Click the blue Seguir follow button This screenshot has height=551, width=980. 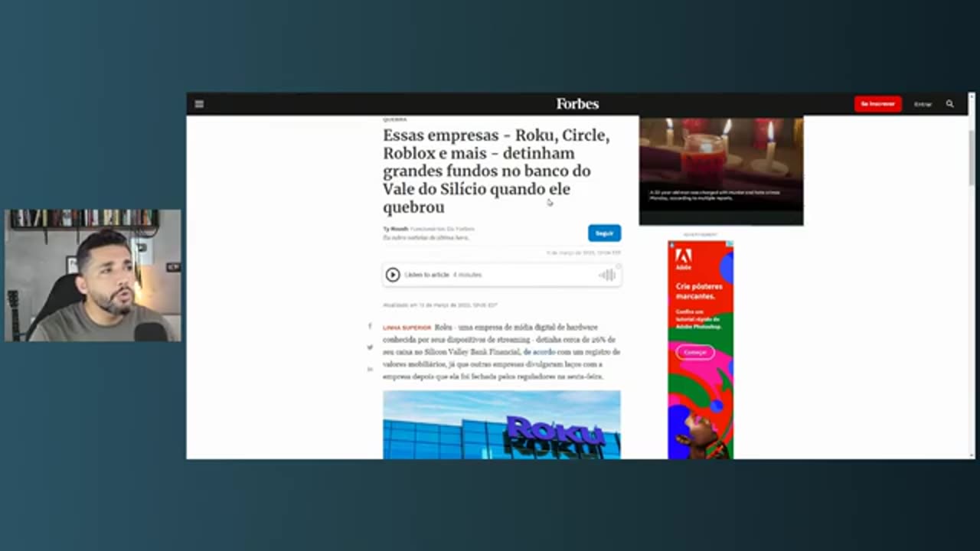(x=604, y=233)
